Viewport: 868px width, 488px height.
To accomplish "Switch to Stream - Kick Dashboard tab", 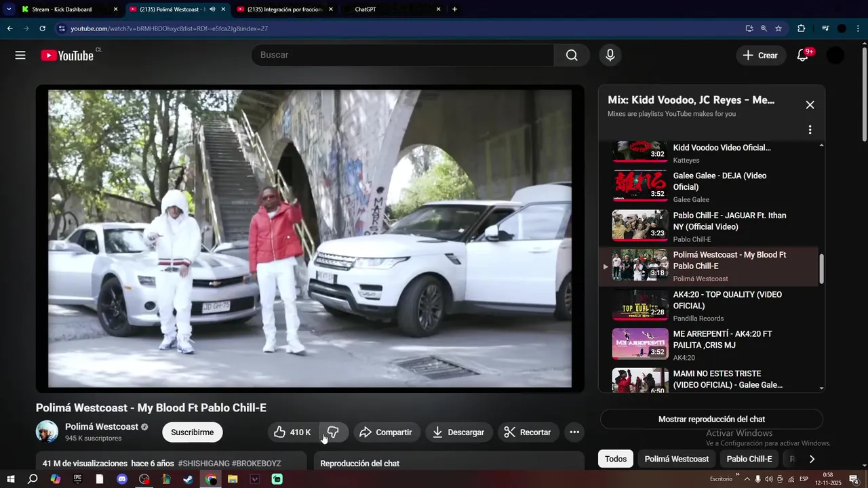I will (x=69, y=9).
